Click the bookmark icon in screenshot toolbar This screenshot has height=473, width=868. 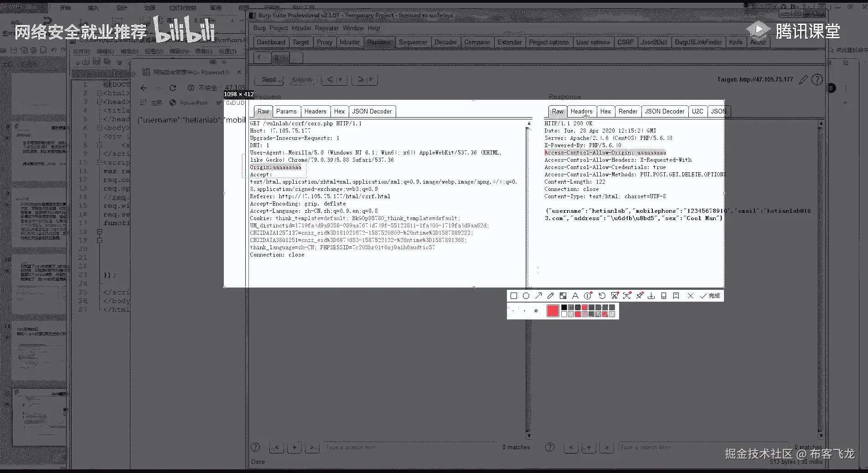pos(676,296)
